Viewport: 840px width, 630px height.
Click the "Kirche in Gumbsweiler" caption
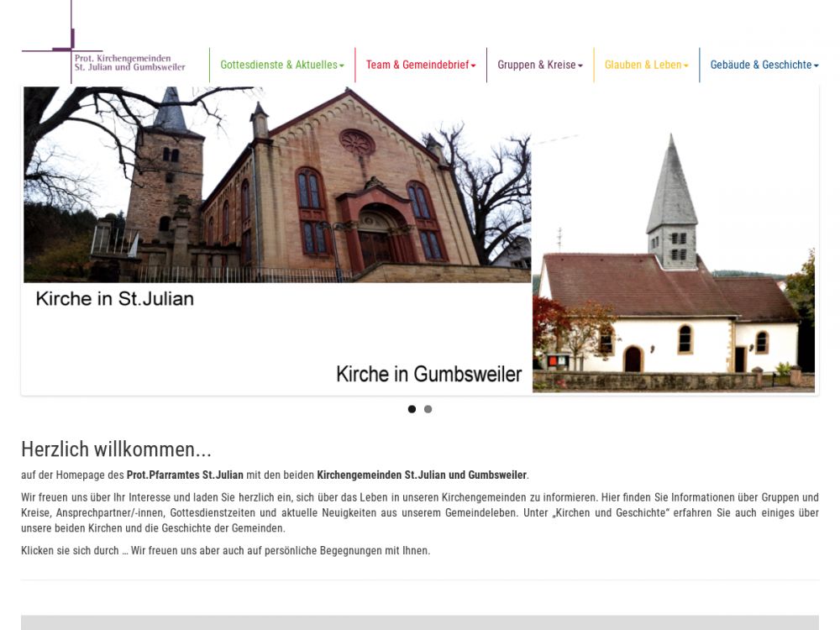click(428, 374)
